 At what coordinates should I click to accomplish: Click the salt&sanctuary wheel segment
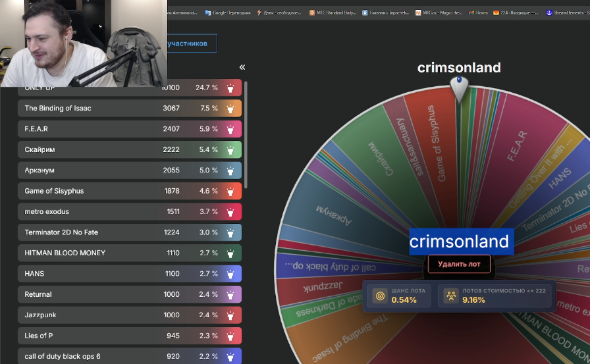(410, 147)
